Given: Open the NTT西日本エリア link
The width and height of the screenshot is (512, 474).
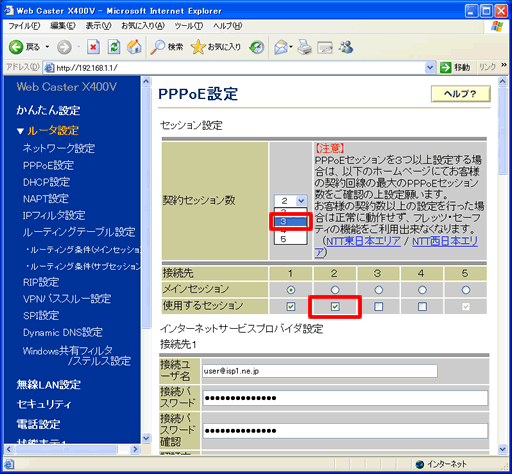Looking at the screenshot, I should click(445, 241).
